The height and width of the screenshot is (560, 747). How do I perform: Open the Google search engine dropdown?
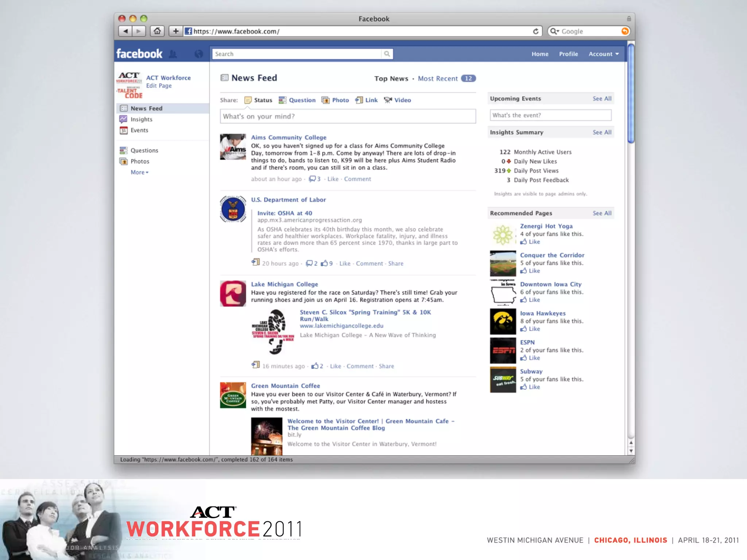click(x=555, y=31)
